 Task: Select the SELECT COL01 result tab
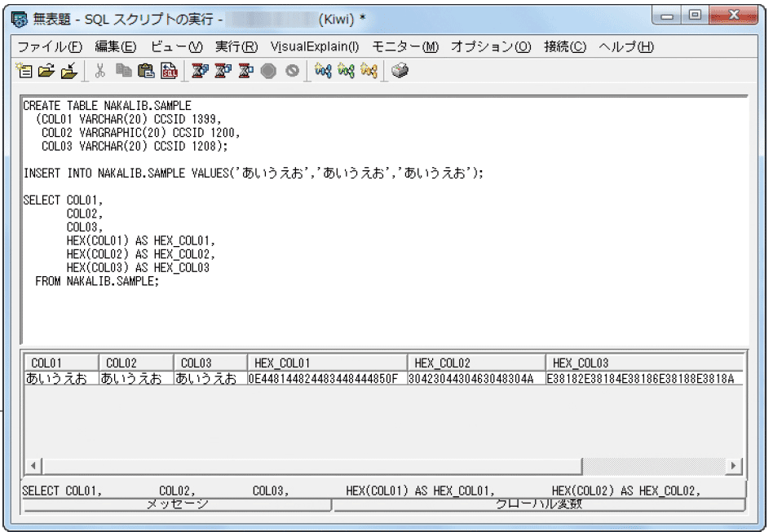coord(384,490)
